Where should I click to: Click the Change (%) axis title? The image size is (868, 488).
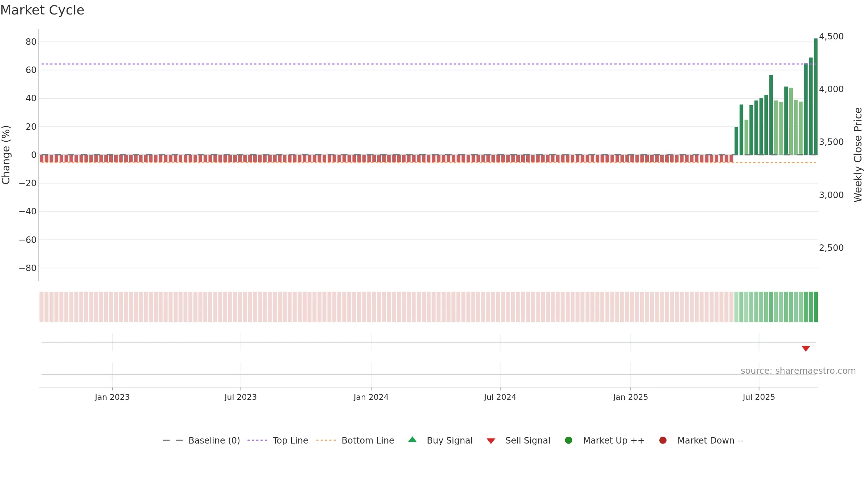[6, 155]
